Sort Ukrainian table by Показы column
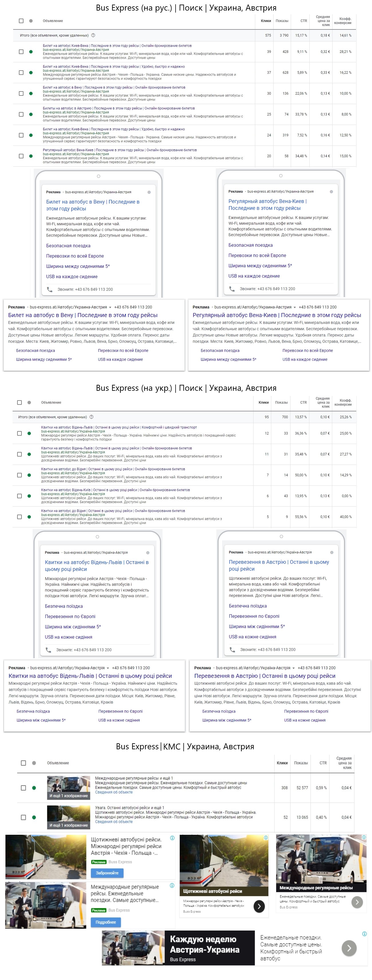372x980 pixels. (x=281, y=403)
